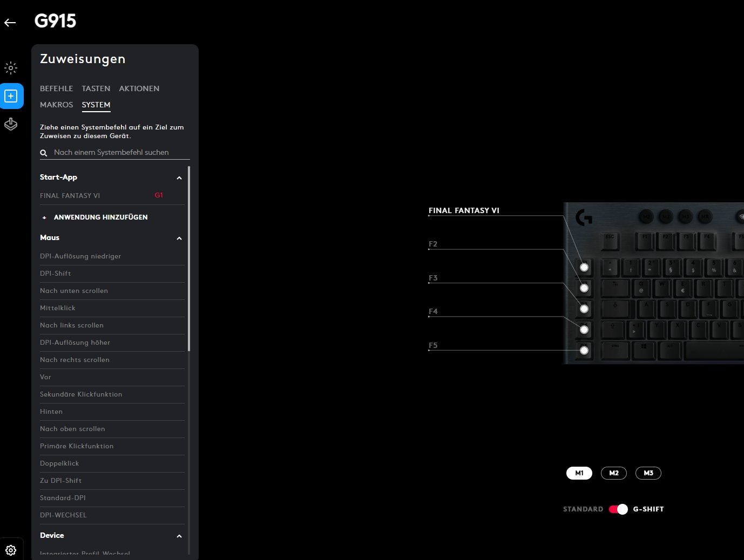744x560 pixels.
Task: Open the Game Mode joystick icon
Action: (11, 124)
